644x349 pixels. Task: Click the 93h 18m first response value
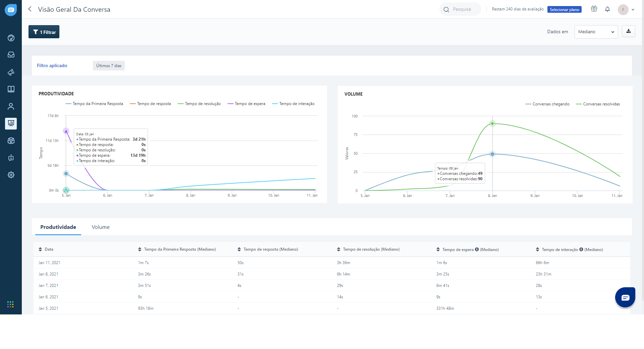pos(146,308)
